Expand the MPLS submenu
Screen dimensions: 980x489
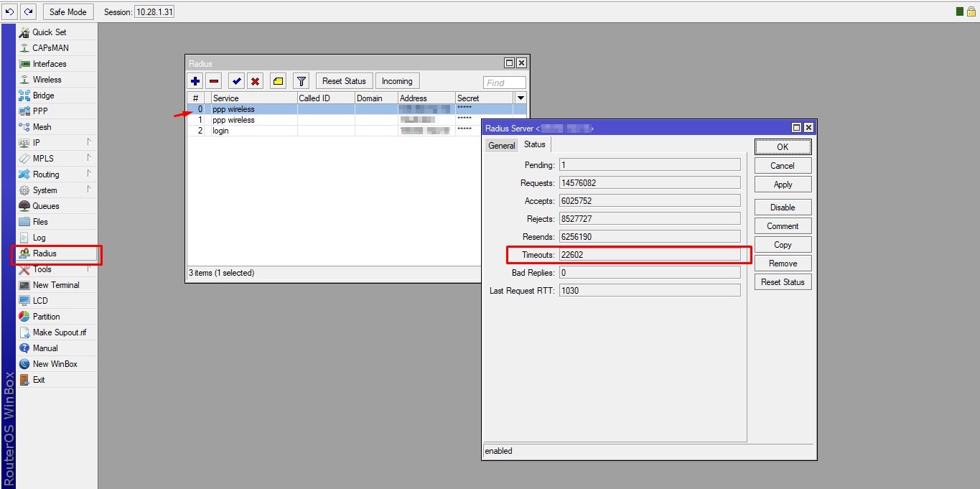click(57, 159)
